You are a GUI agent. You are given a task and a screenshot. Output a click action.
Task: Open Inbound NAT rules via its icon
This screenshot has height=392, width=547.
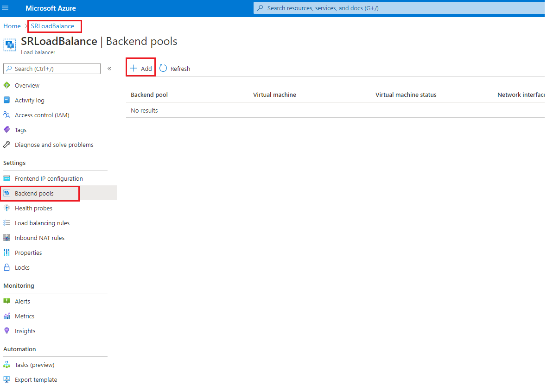(7, 238)
